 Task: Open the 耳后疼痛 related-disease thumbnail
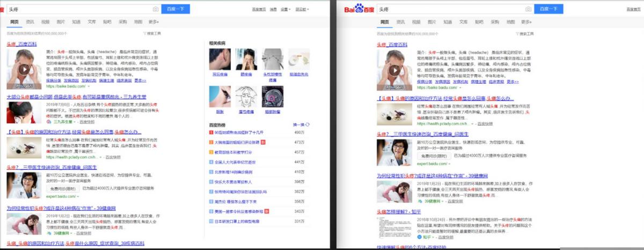pos(220,60)
